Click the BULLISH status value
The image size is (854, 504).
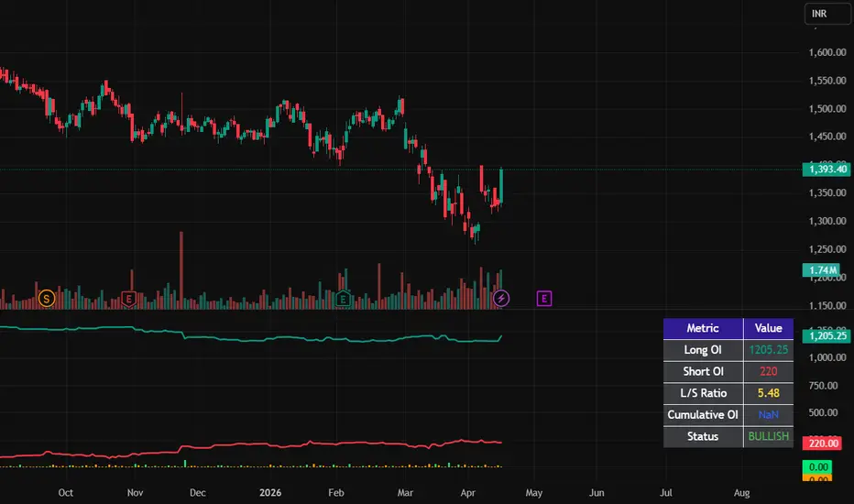click(769, 436)
